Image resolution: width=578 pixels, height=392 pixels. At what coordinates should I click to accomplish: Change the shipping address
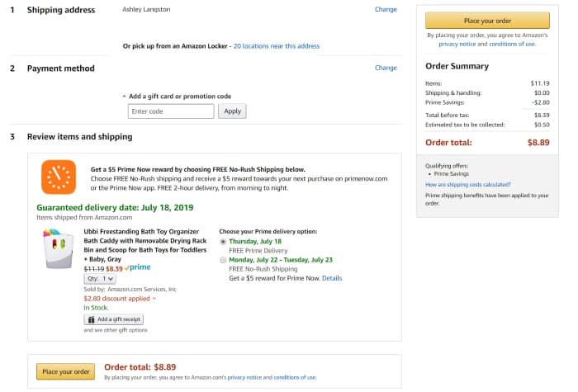(x=386, y=9)
